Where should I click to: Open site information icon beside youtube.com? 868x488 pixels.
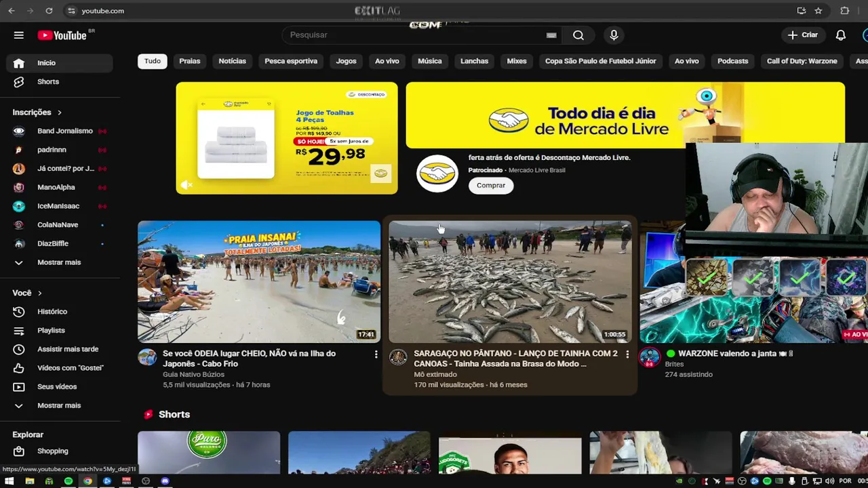pos(71,11)
